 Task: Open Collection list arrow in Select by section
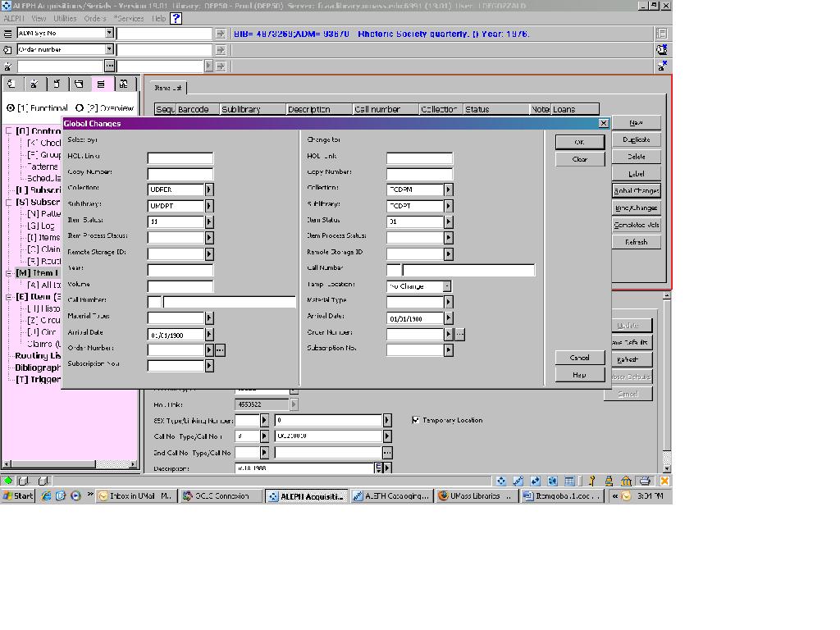tap(209, 189)
